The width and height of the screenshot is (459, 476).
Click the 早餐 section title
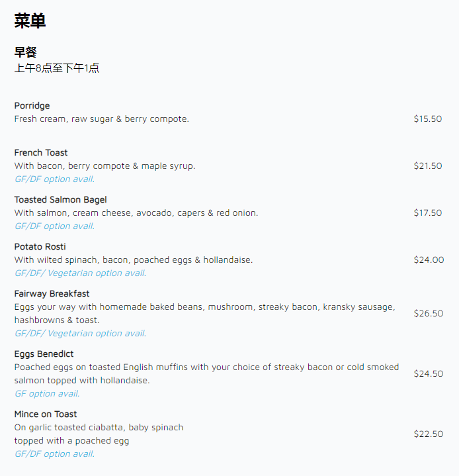pyautogui.click(x=25, y=53)
